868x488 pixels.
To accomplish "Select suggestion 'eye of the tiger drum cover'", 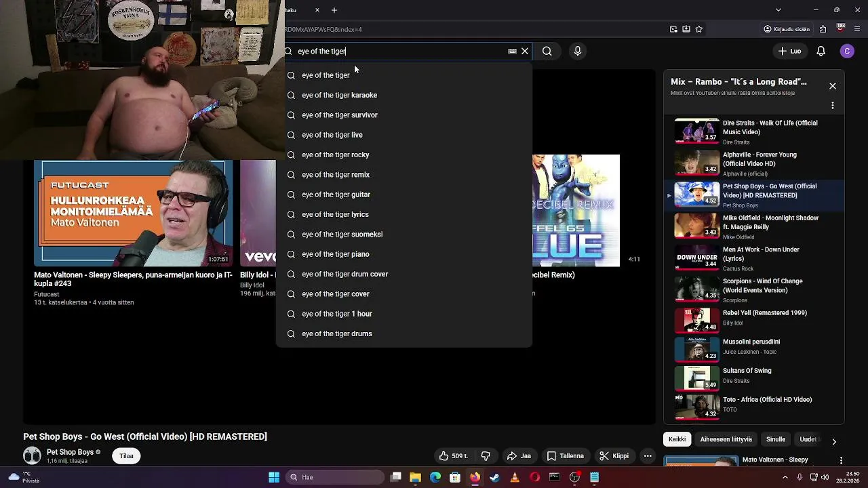I will pos(403,274).
